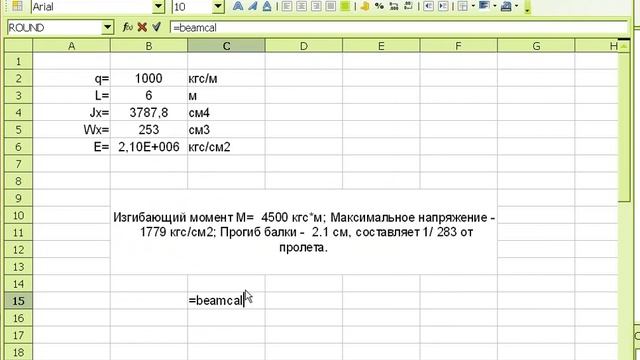Select row 2 header
The image size is (640, 360).
point(18,78)
